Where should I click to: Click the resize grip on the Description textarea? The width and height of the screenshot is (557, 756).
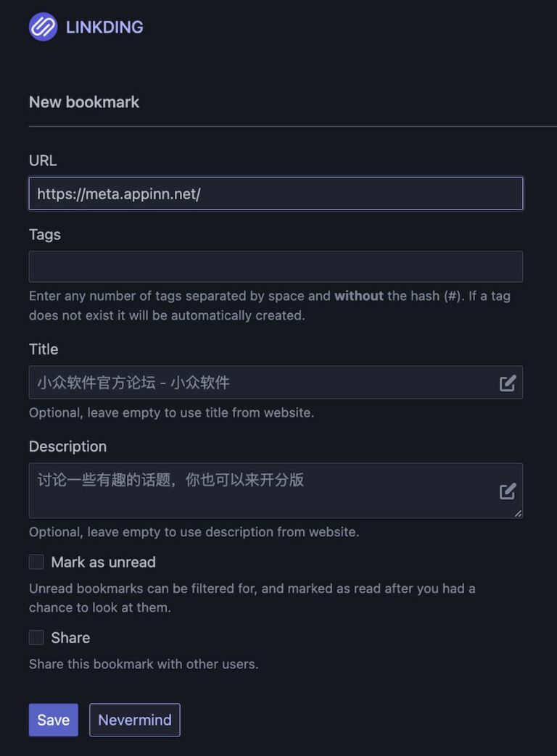pyautogui.click(x=518, y=514)
